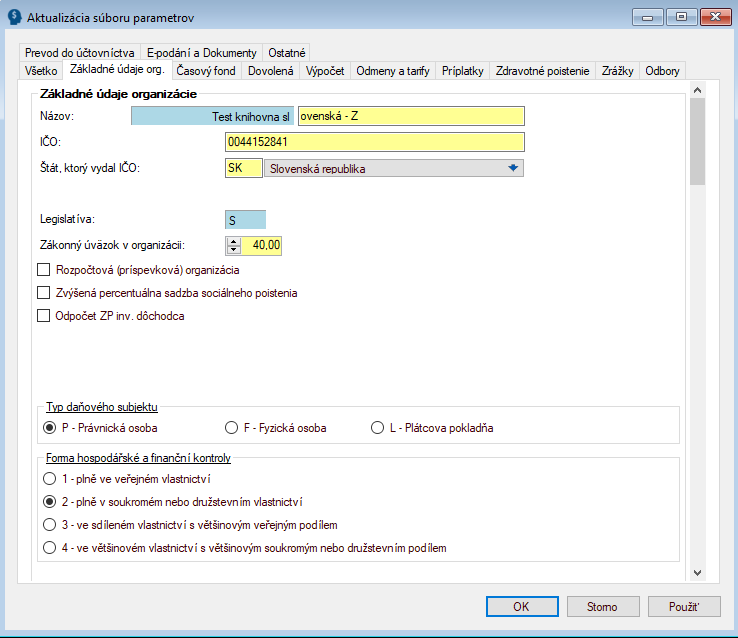Click the yellow Názov field 'ovenská - Z'

click(x=411, y=116)
